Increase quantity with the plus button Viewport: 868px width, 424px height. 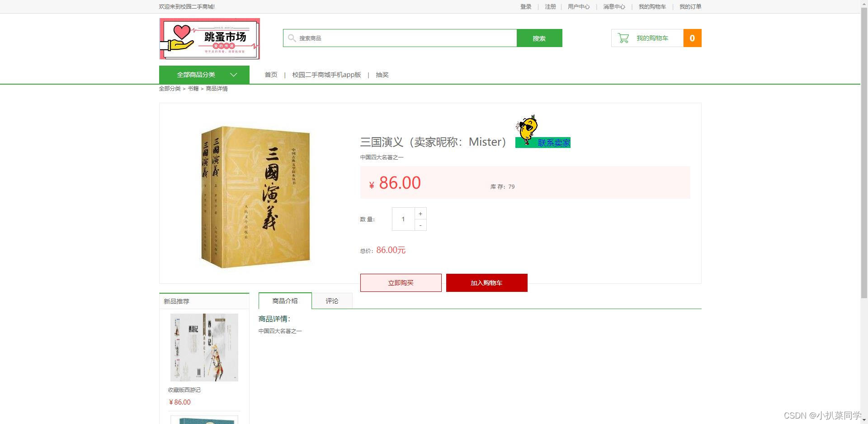coord(420,214)
